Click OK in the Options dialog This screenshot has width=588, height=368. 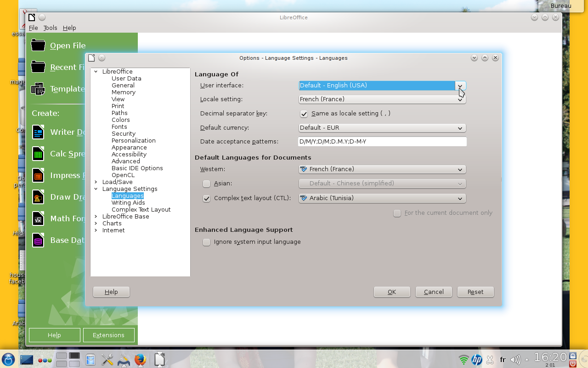coord(392,292)
